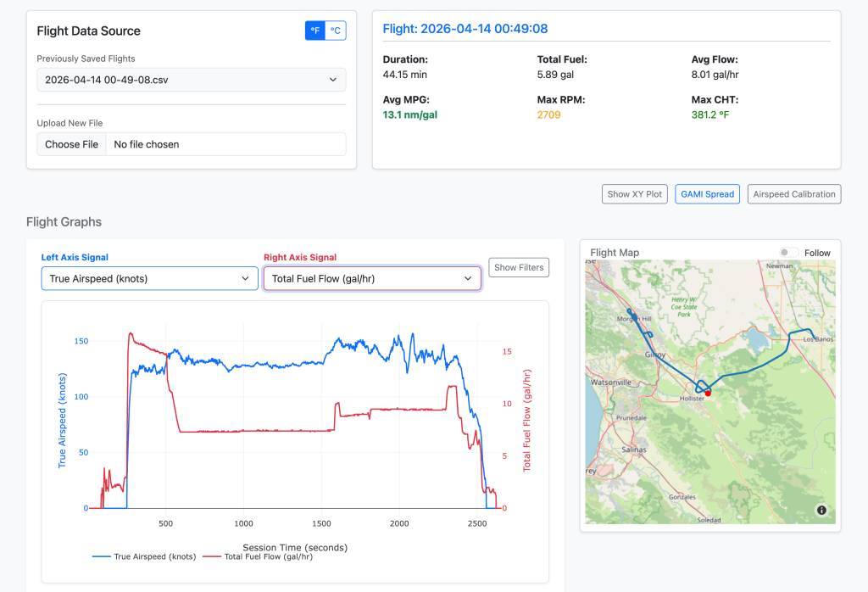Click the No file chosen field
The height and width of the screenshot is (592, 868).
(225, 144)
